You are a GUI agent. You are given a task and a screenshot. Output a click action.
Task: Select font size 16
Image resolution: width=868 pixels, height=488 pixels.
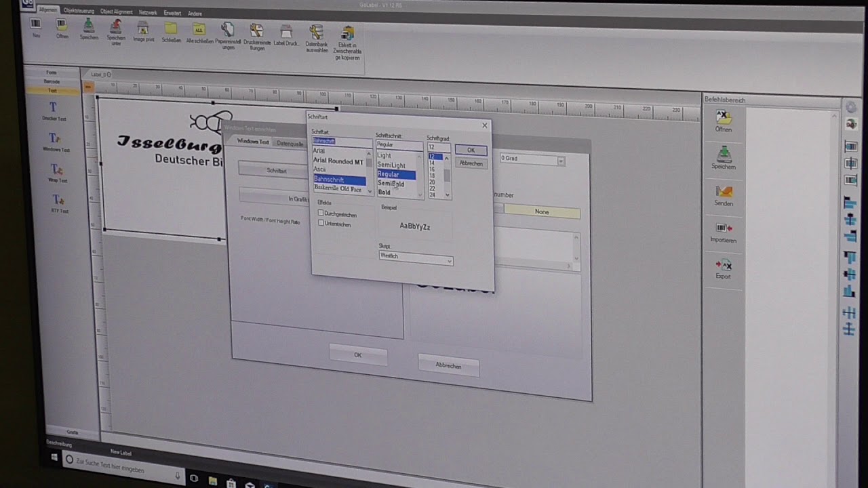pyautogui.click(x=432, y=169)
